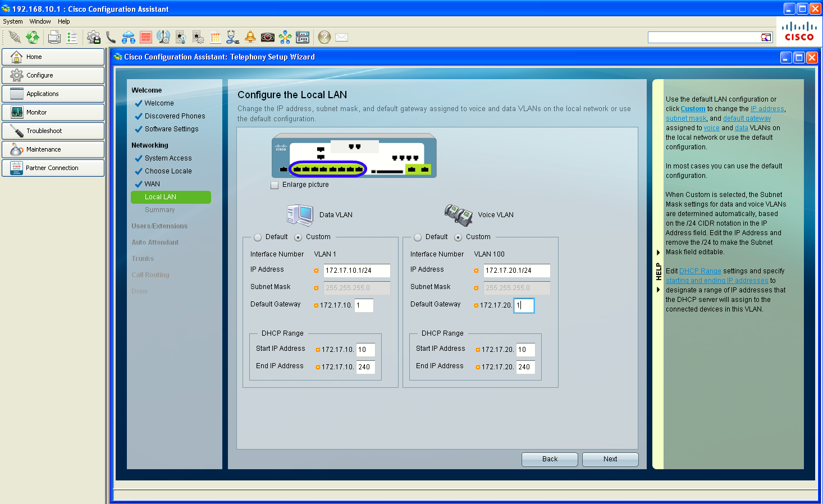This screenshot has height=504, width=823.
Task: Click the Data VLAN DHCP Start IP field
Action: [365, 350]
